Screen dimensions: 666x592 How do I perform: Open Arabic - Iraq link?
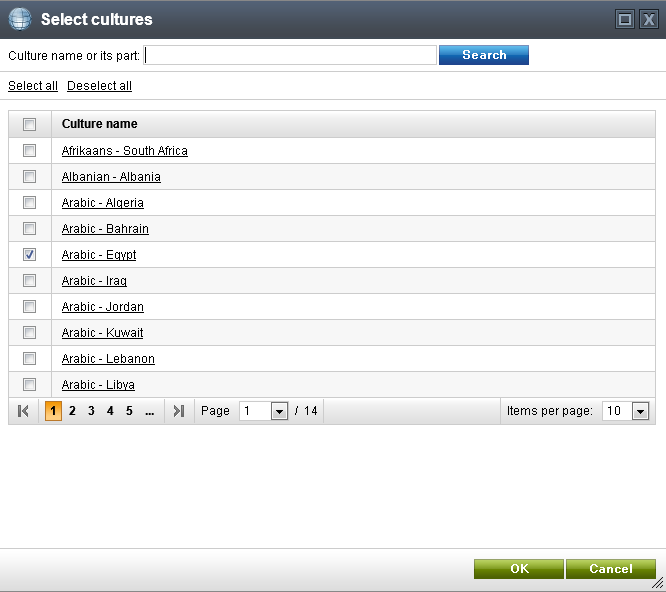click(x=94, y=281)
